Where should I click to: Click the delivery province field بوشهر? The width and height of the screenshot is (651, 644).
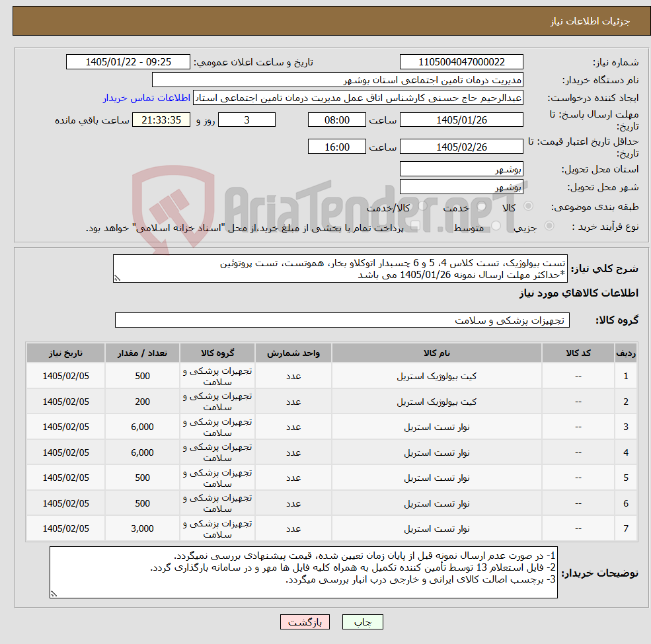pos(461,169)
